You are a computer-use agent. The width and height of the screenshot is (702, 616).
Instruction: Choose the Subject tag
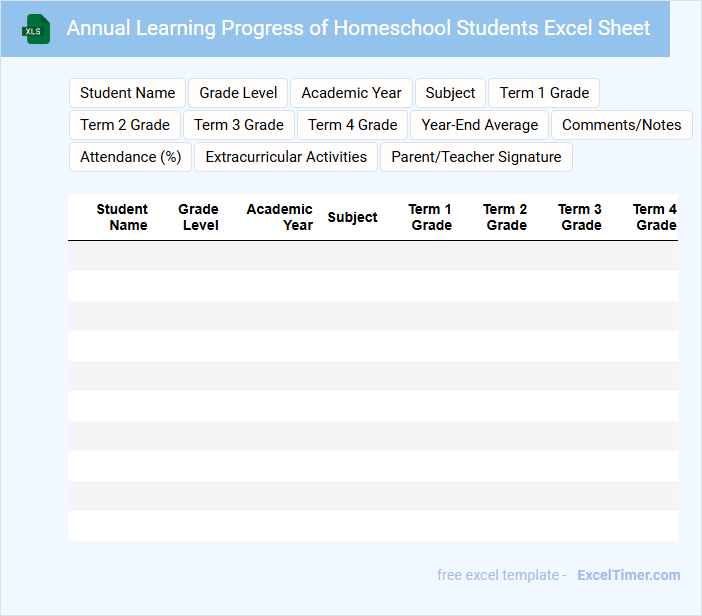tap(450, 93)
